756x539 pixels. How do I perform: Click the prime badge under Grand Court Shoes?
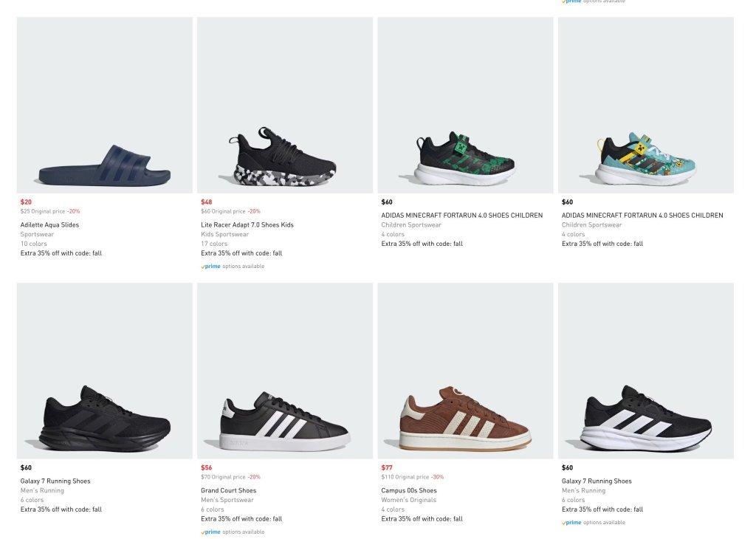pos(211,532)
